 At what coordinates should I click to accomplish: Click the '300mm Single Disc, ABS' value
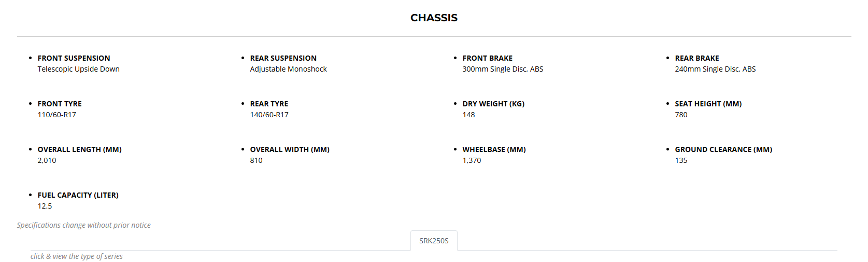coord(503,69)
